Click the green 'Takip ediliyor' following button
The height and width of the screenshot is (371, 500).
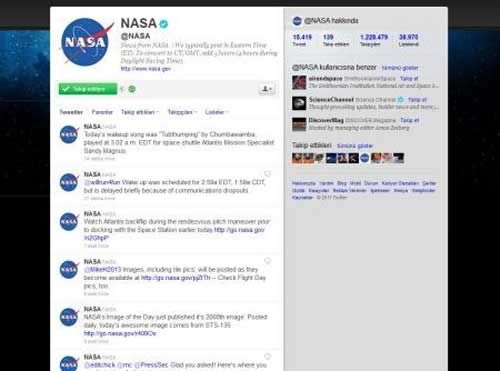(x=88, y=89)
